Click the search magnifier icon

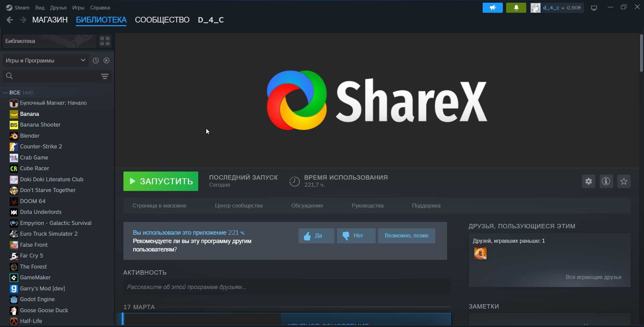click(9, 76)
